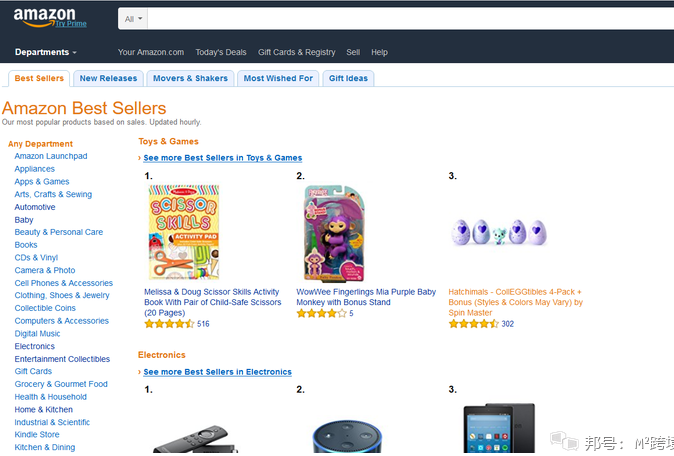
Task: See more Best Sellers in Electronics
Action: click(x=217, y=372)
